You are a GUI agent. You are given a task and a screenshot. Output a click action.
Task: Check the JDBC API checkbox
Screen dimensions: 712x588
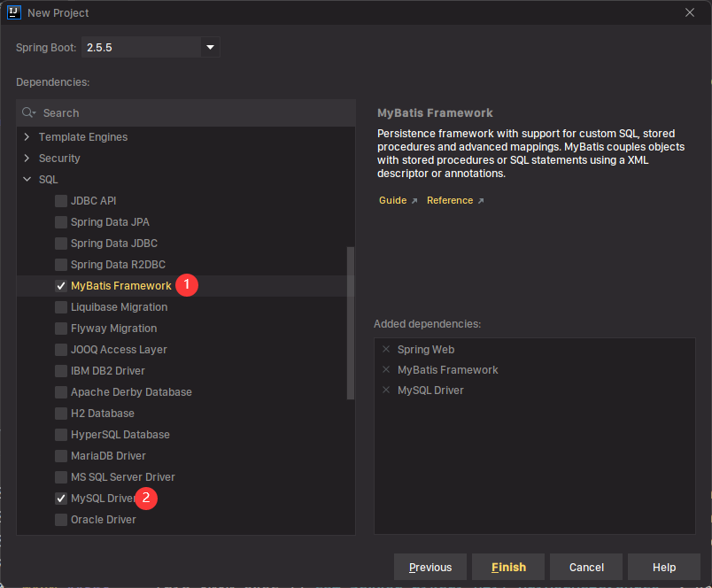pos(61,201)
